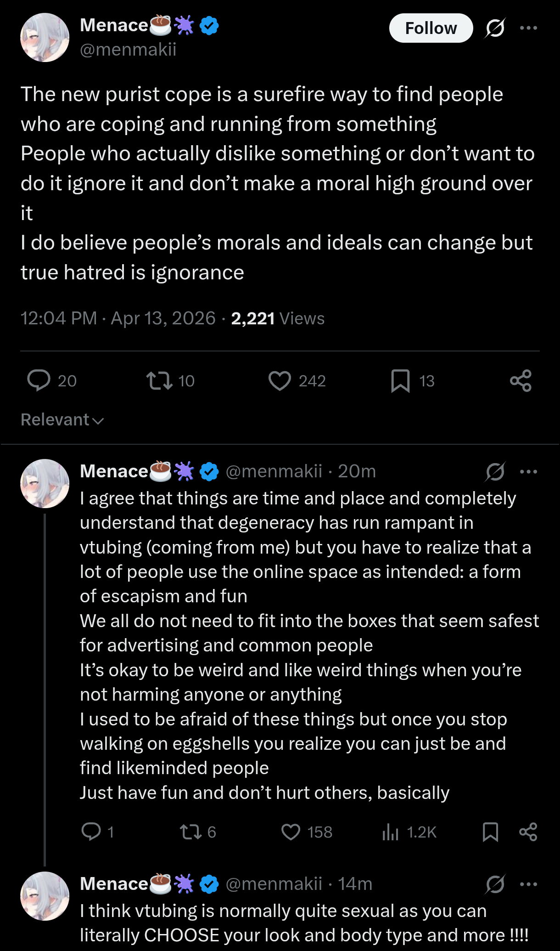Open @menmakii handle link on main post

[128, 49]
